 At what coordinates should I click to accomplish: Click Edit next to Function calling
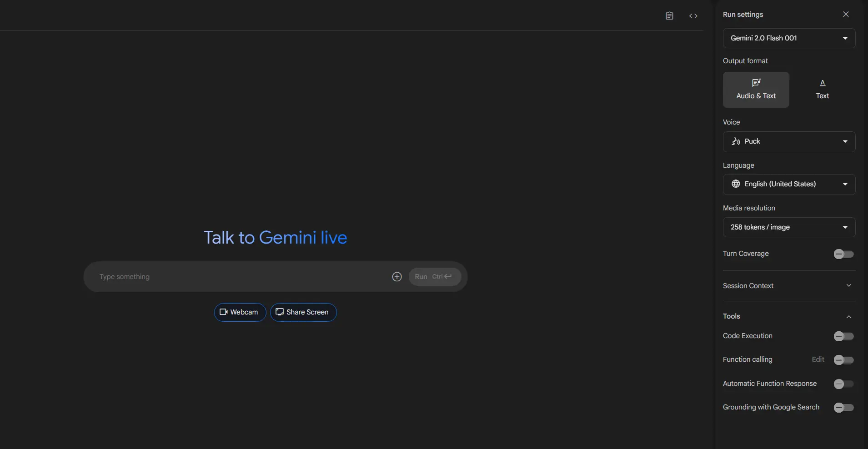[x=818, y=359]
